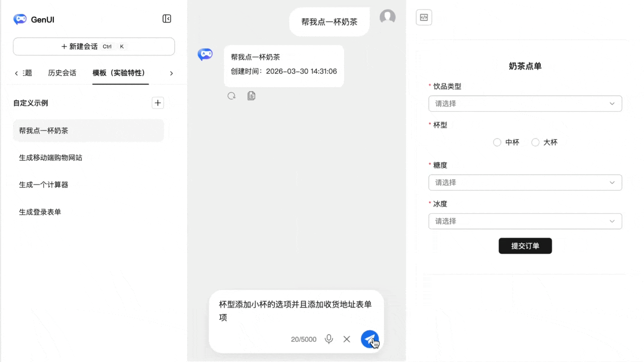This screenshot has height=362, width=644.
Task: Open the 模板（实验特性）tab
Action: [x=120, y=72]
